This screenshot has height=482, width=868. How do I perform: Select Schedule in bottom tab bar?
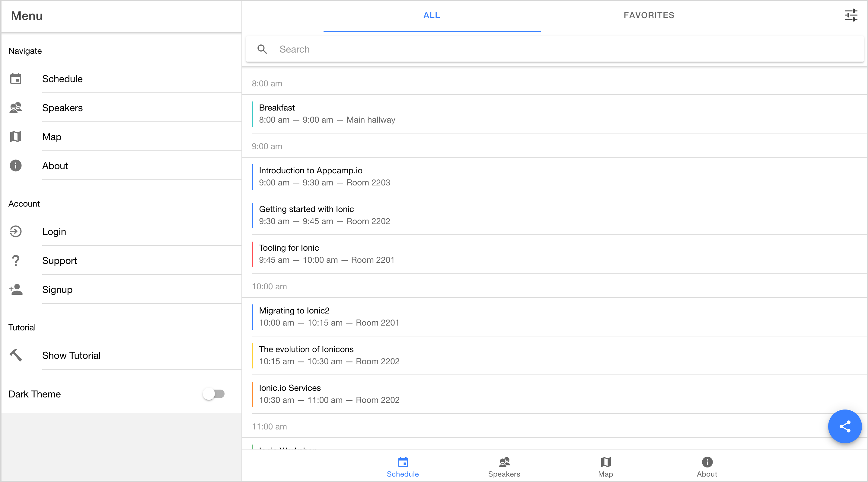(403, 467)
